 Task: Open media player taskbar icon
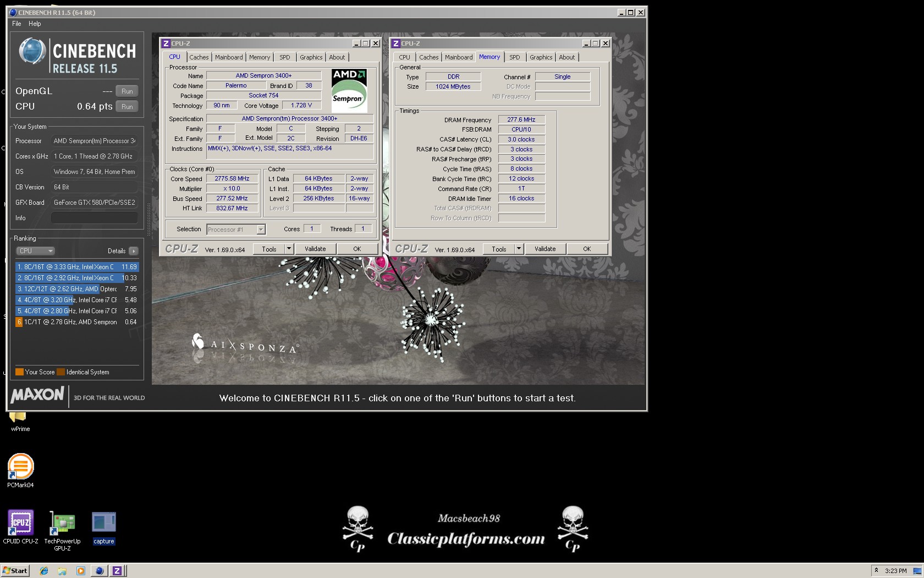[81, 571]
